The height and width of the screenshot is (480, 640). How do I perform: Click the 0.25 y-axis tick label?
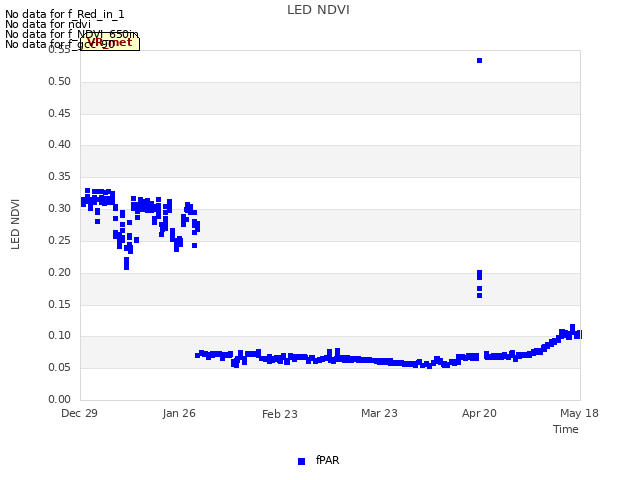click(x=60, y=240)
